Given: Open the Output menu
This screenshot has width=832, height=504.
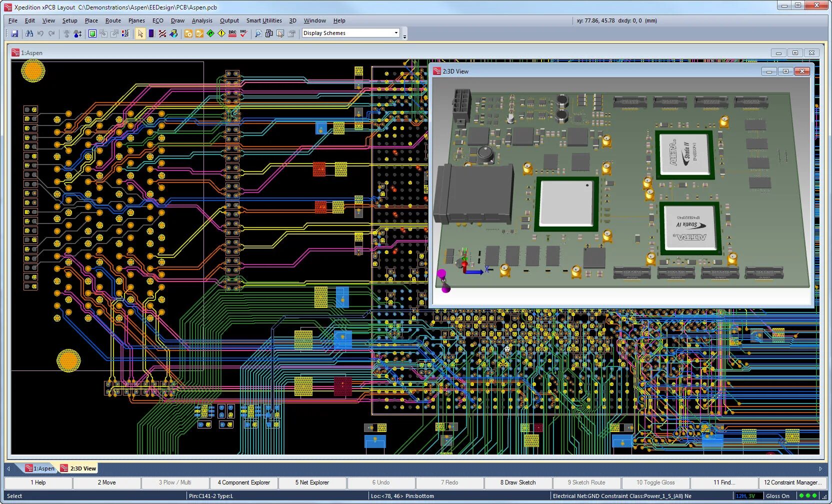Looking at the screenshot, I should [229, 20].
